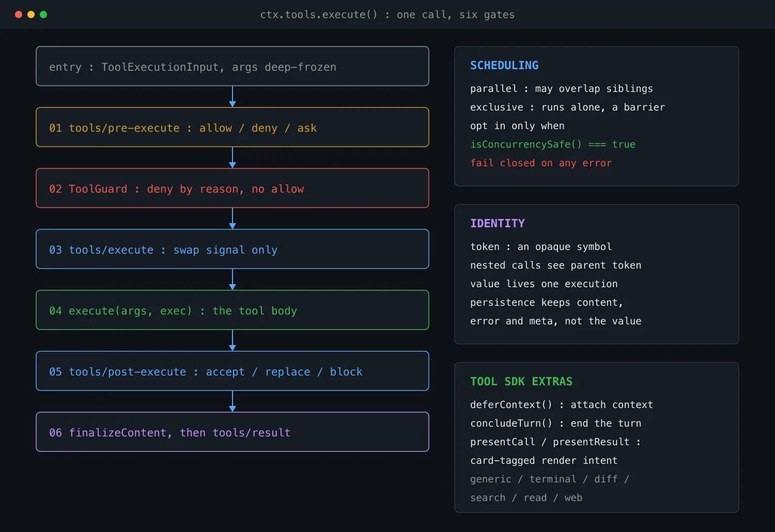
Task: Click the SCHEDULING heading
Action: click(x=504, y=66)
